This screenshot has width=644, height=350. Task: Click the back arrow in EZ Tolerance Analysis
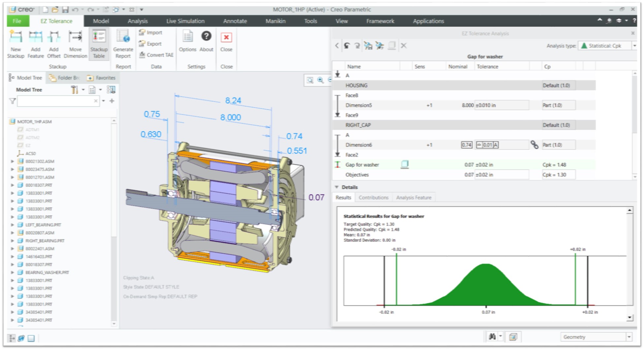[x=337, y=46]
